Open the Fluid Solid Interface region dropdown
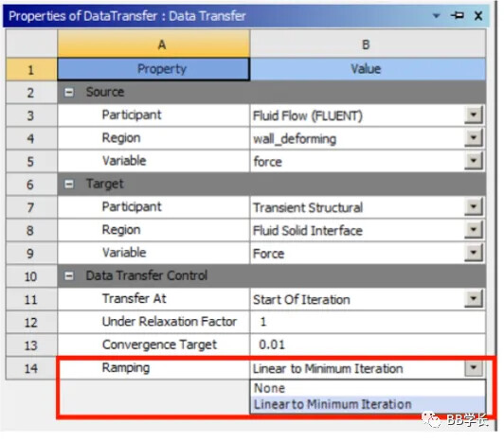 pyautogui.click(x=474, y=230)
